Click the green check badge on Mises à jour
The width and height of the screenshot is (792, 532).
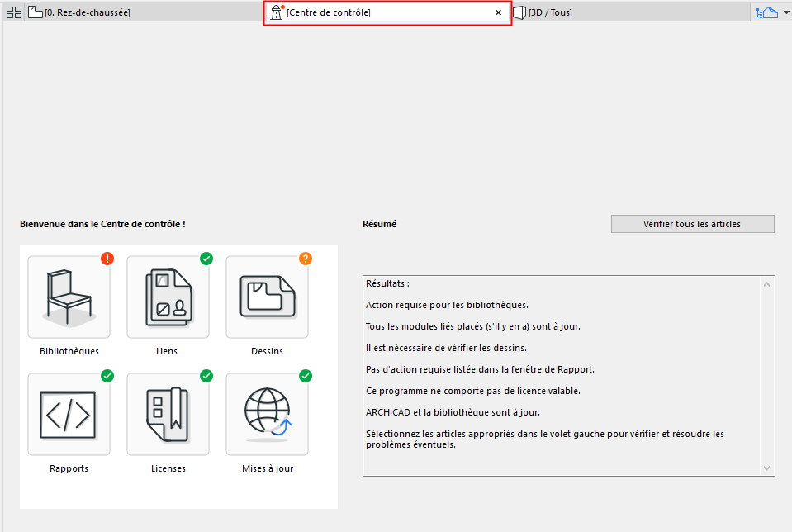pos(305,376)
